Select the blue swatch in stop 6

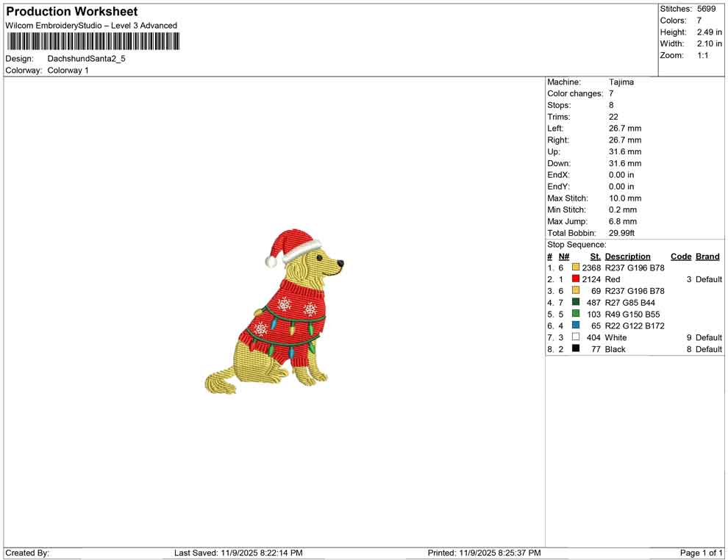(x=576, y=326)
